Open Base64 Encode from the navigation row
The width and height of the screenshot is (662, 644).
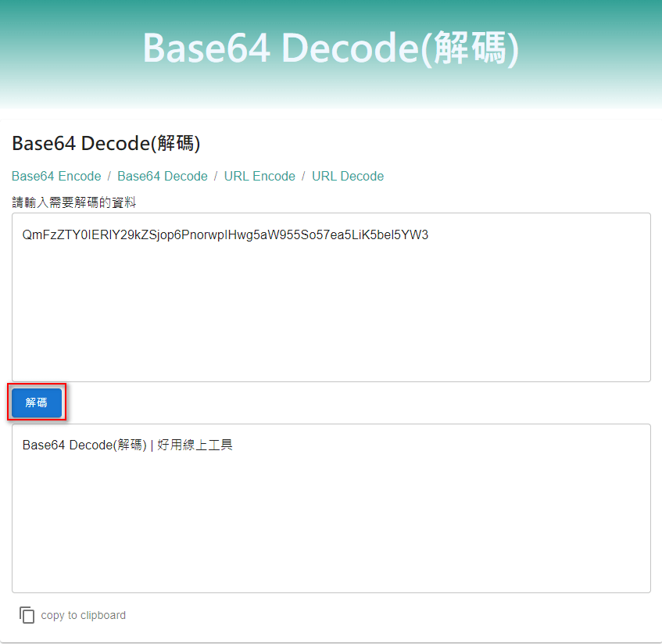tap(56, 176)
